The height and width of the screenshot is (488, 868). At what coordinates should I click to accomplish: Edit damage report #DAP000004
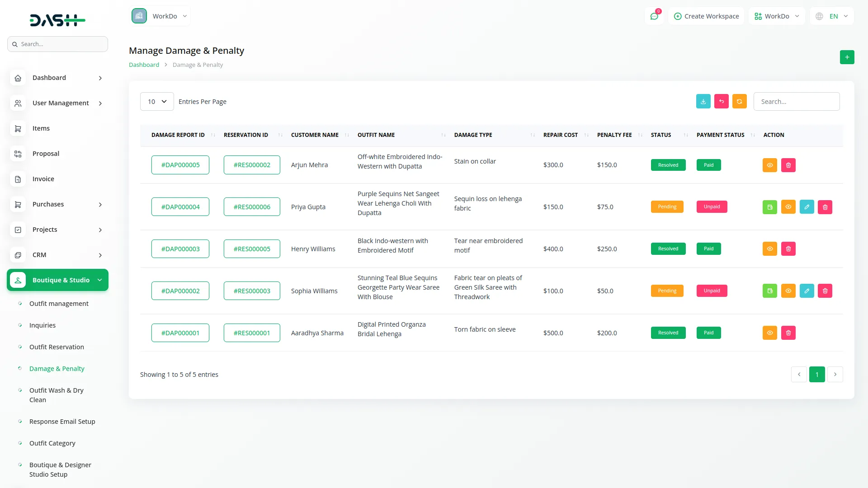point(807,207)
